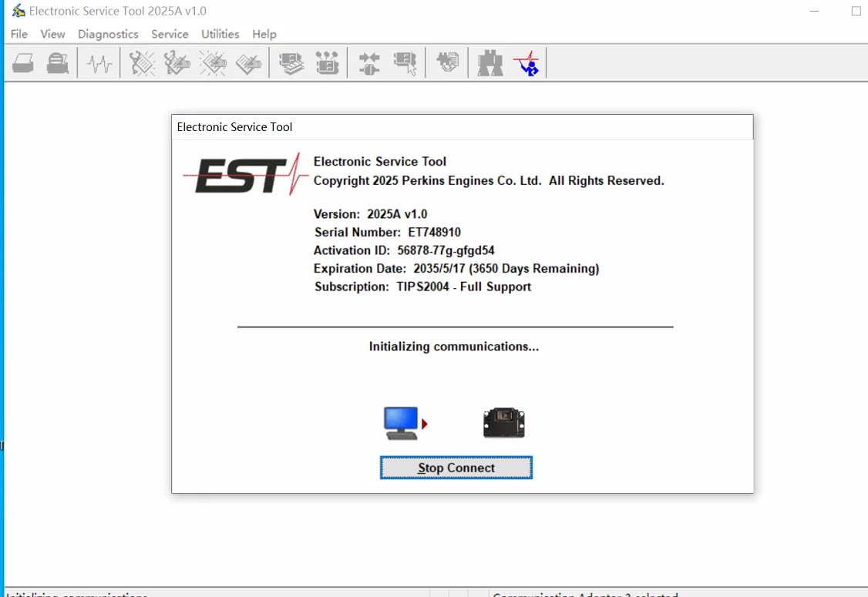Open the ECM Summary toolbar icon
The width and height of the screenshot is (868, 597).
[291, 63]
